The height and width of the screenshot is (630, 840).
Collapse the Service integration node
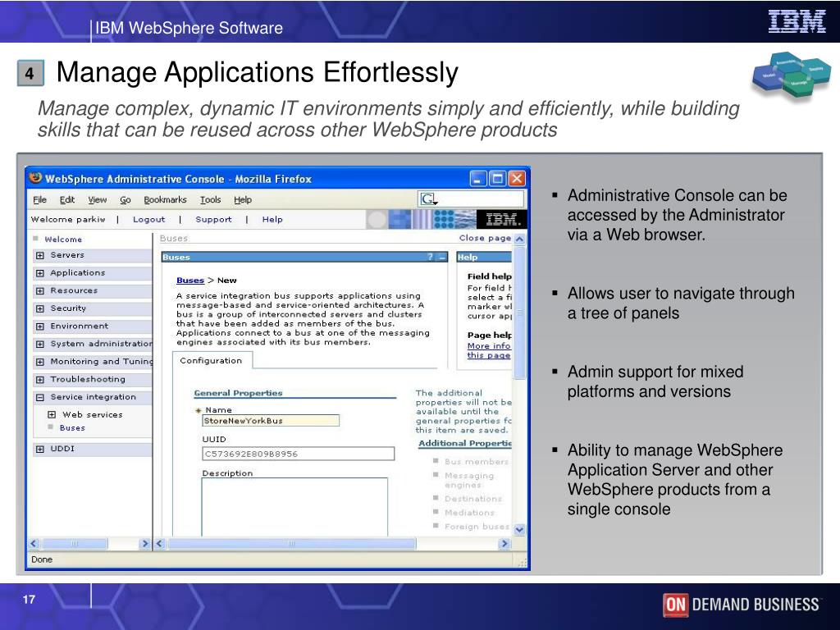click(x=40, y=397)
